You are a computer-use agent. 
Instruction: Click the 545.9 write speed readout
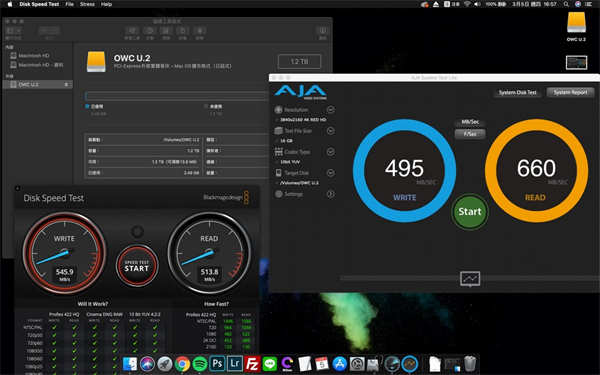click(64, 272)
